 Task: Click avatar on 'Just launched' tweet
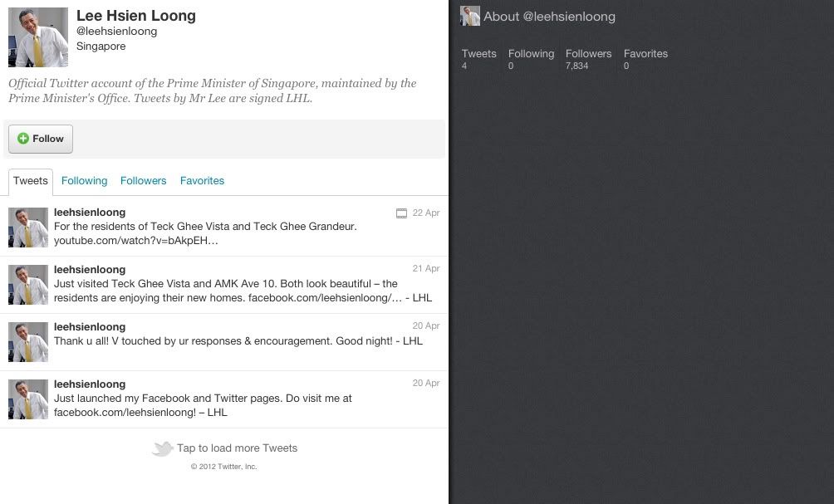(28, 399)
